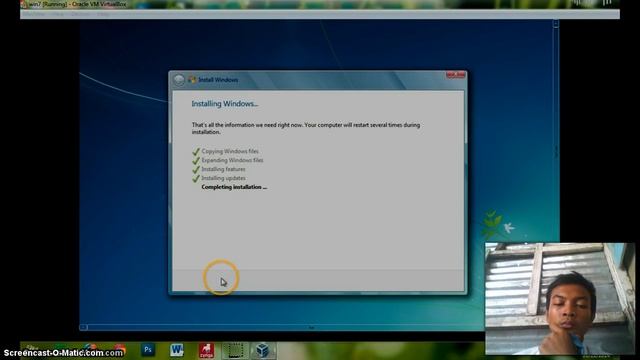The image size is (640, 360).
Task: Click the up arrow of the vertical scrollbar
Action: click(x=556, y=24)
